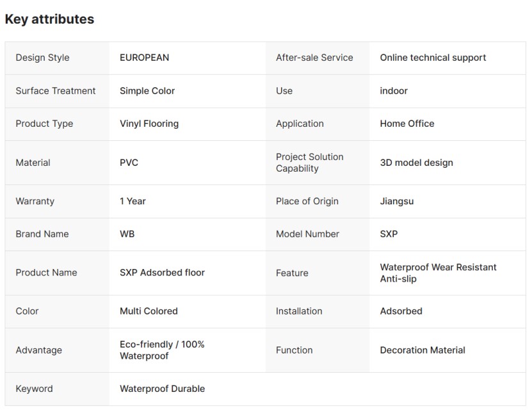The image size is (532, 415).
Task: Click the WB brand name value
Action: tap(127, 234)
